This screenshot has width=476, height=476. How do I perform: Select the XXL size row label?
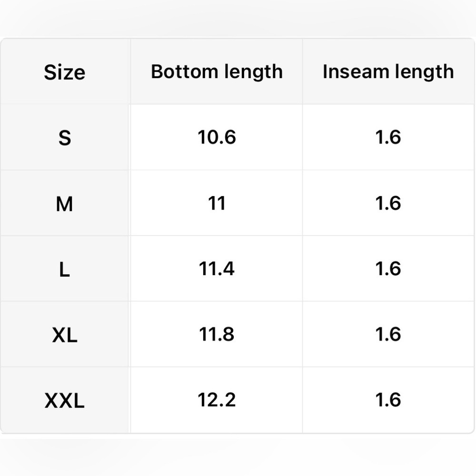click(x=65, y=401)
